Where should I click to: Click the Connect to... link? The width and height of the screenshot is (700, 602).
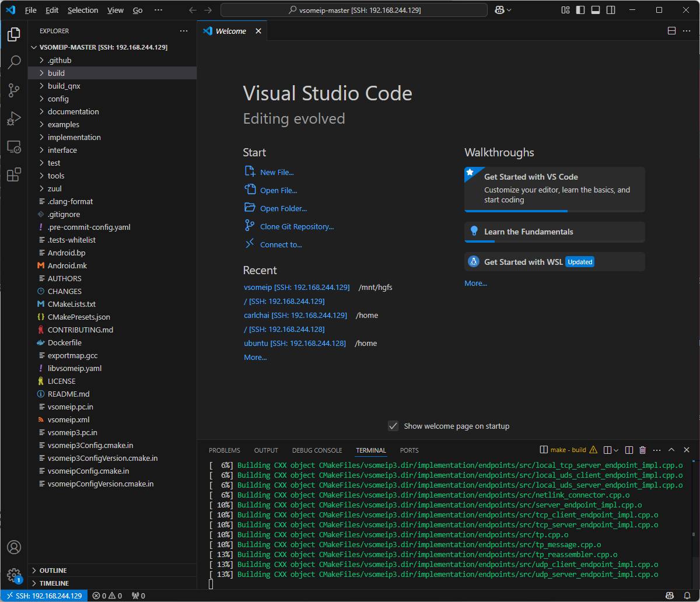(x=281, y=244)
